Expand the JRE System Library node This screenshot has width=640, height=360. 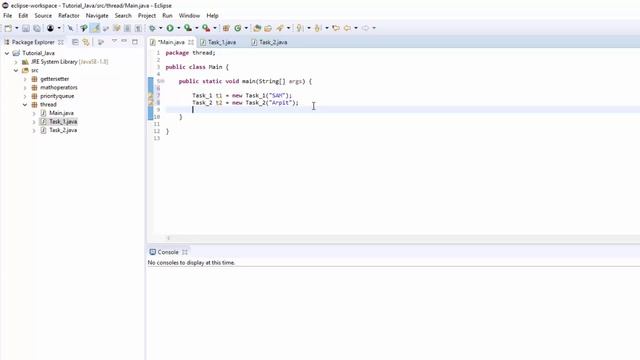[x=16, y=62]
